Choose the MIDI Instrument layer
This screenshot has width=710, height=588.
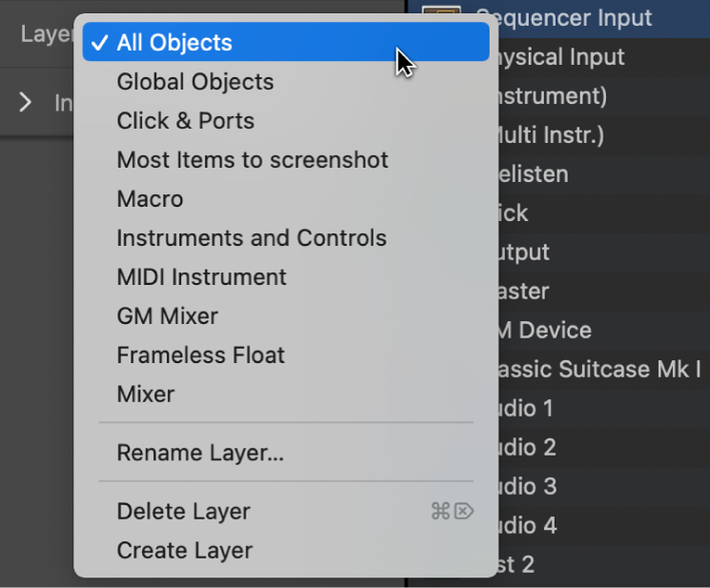tap(201, 277)
